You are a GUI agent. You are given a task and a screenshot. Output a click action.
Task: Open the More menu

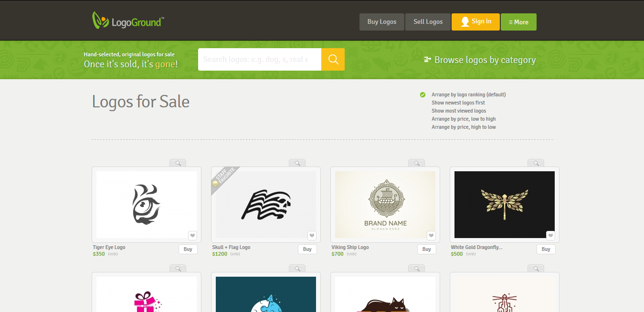[x=518, y=22]
